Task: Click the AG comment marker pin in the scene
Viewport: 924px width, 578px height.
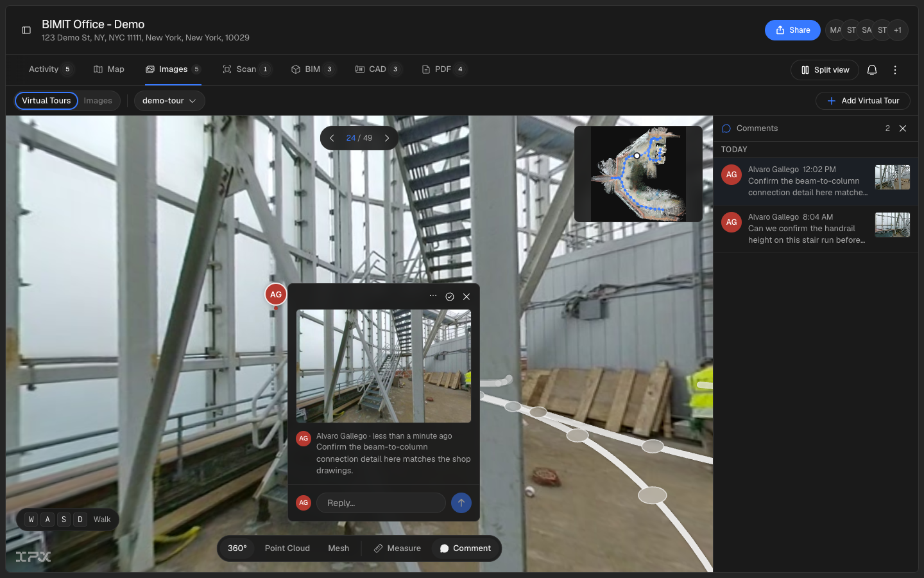Action: coord(276,294)
